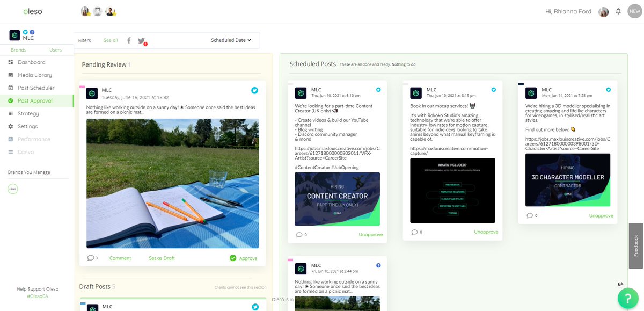Open Settings in the sidebar
The height and width of the screenshot is (311, 644).
pyautogui.click(x=27, y=126)
